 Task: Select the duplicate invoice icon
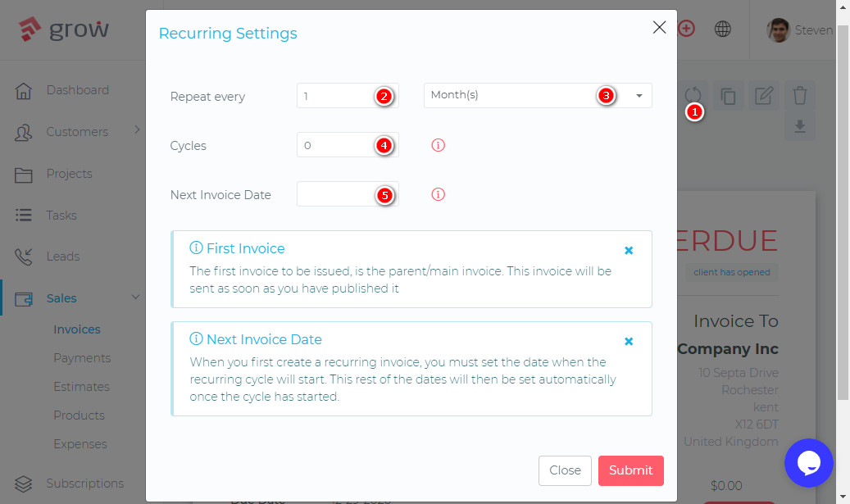[728, 96]
